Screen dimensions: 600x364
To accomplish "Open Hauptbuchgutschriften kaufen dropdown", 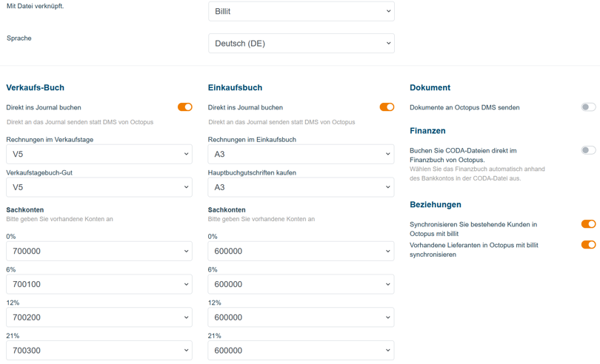I will pos(301,187).
